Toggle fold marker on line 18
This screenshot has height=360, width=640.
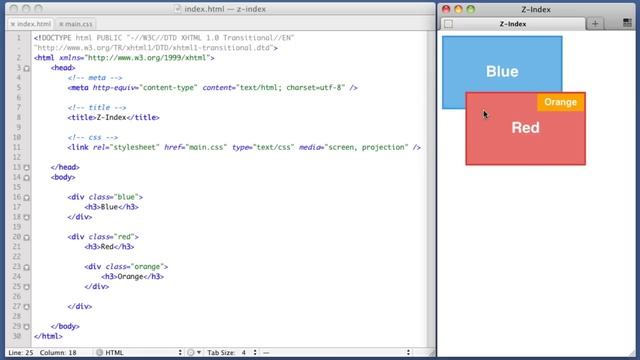pyautogui.click(x=27, y=217)
